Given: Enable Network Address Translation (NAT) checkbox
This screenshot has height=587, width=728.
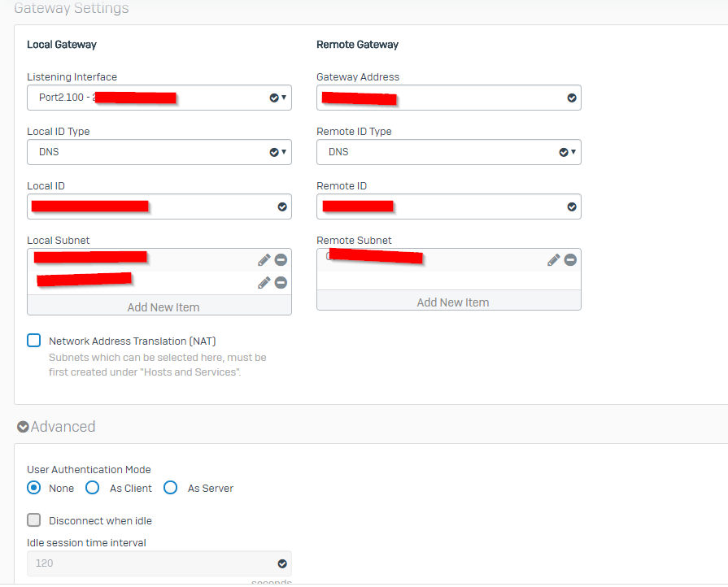Looking at the screenshot, I should coord(34,341).
